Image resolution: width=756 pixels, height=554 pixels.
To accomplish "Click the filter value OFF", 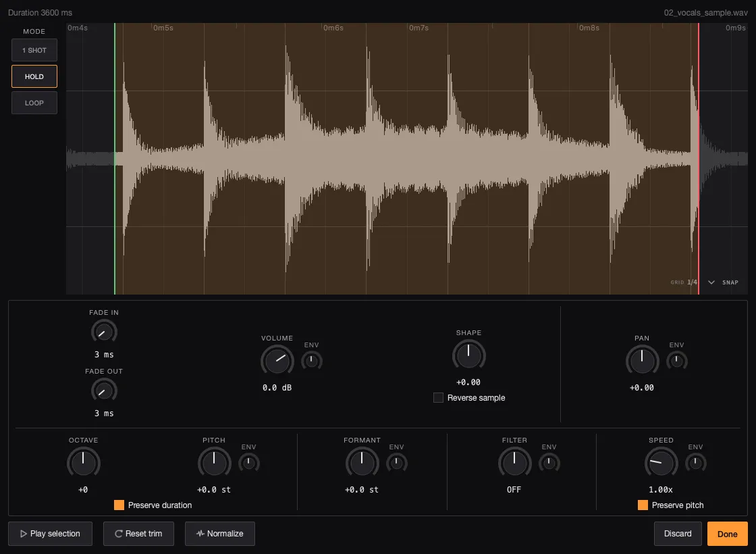I will 514,490.
